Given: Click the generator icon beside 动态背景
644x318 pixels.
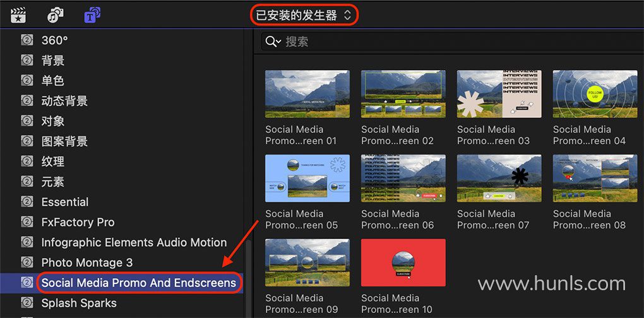Looking at the screenshot, I should click(27, 100).
